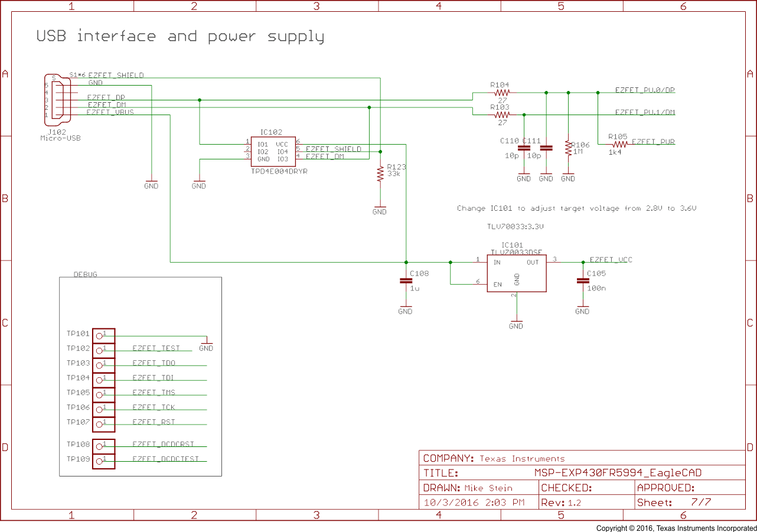
Task: Select the R103 resistor symbol
Action: click(501, 115)
